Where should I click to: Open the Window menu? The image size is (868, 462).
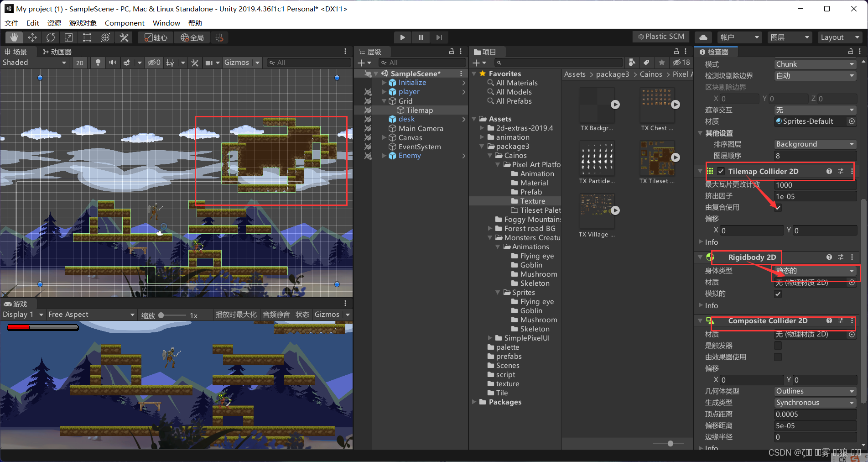pyautogui.click(x=166, y=23)
